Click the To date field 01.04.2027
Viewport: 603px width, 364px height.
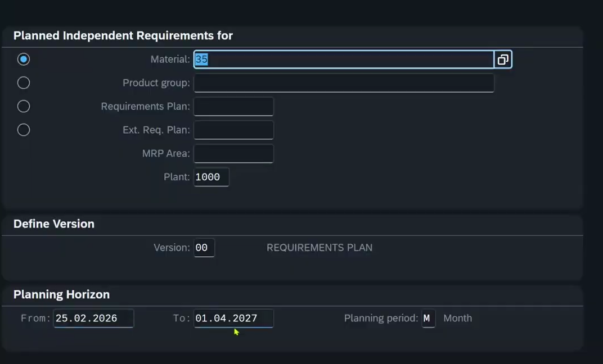[x=234, y=319]
